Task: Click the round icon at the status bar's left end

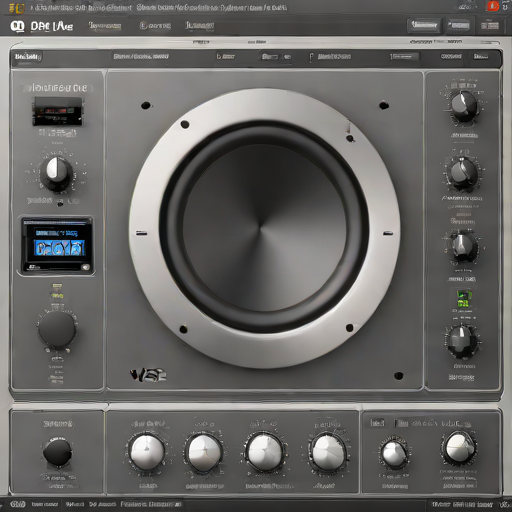Action: [x=17, y=504]
